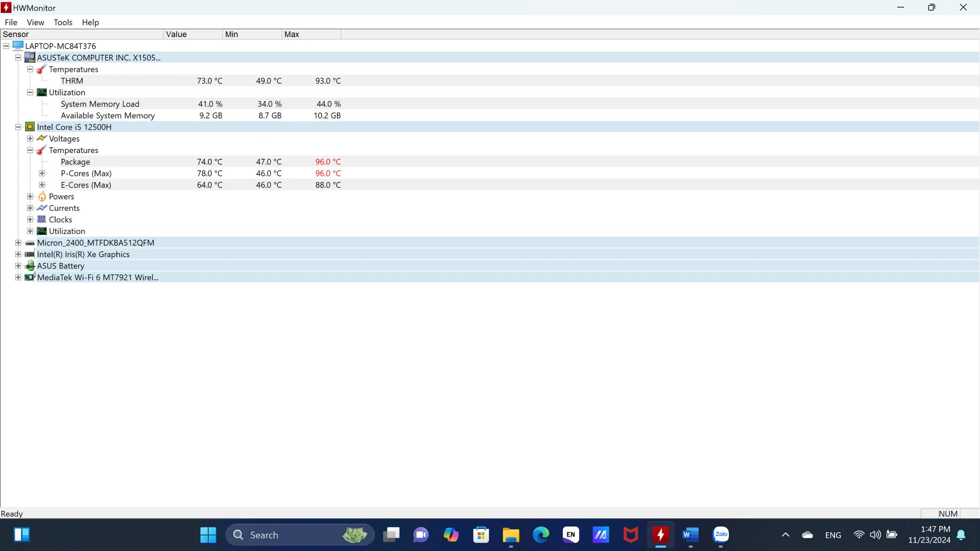Click the Max column header
Screen dimensions: 980x551
(x=311, y=34)
